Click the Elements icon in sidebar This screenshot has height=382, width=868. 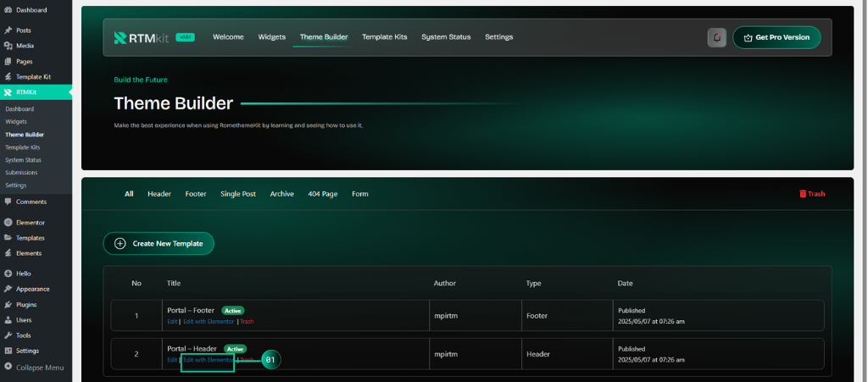click(x=8, y=253)
